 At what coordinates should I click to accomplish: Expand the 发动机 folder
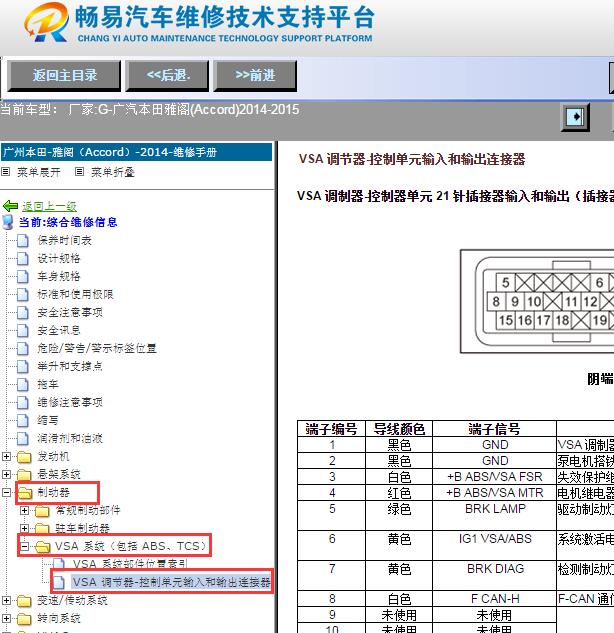(6, 457)
